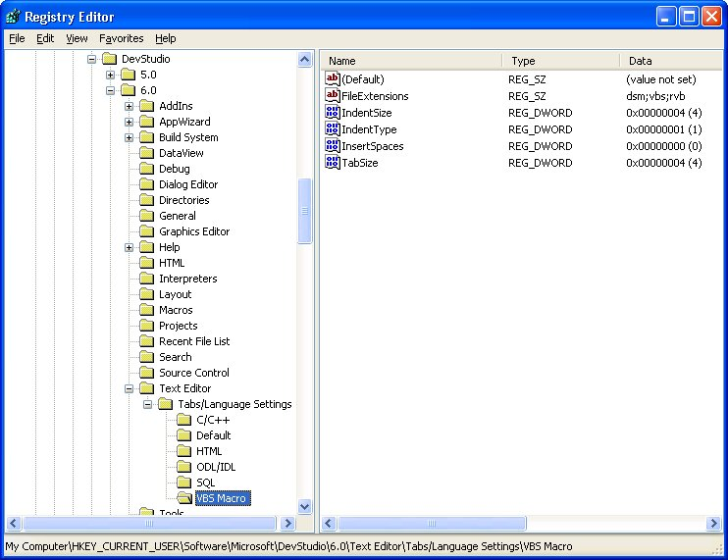Expand the Help key tree node
This screenshot has height=560, width=728.
click(x=130, y=247)
